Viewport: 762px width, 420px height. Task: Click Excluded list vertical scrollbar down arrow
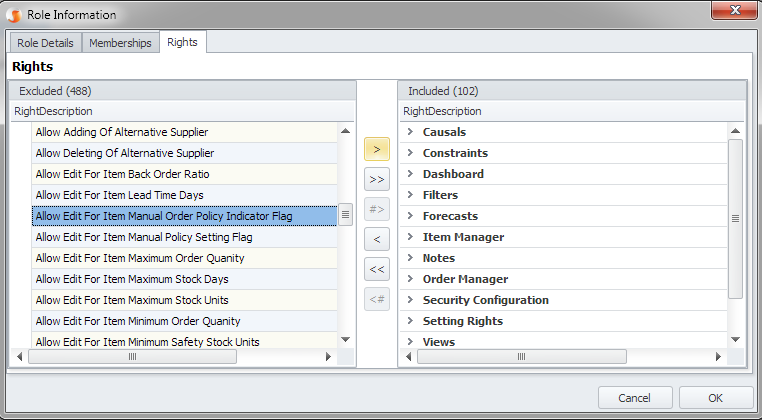346,340
